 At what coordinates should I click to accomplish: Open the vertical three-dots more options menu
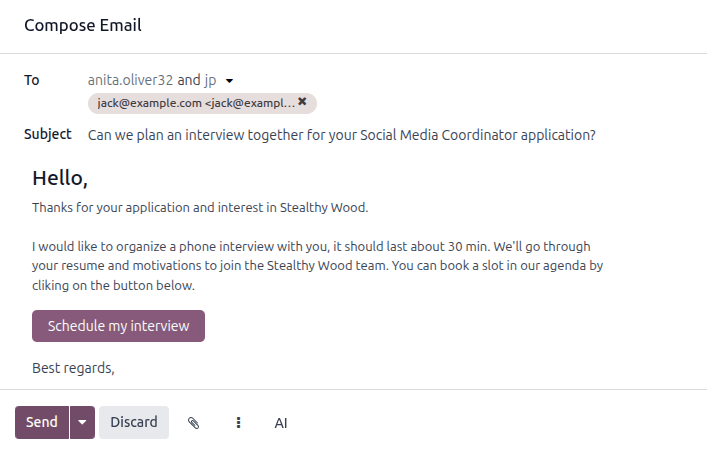[238, 423]
